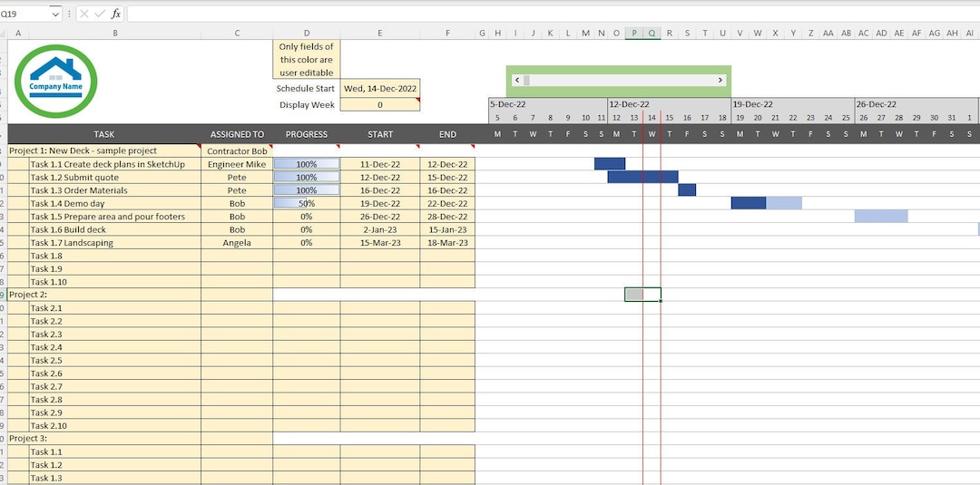The width and height of the screenshot is (980, 485).
Task: Click the Cancel (X) icon in formula bar
Action: 84,14
